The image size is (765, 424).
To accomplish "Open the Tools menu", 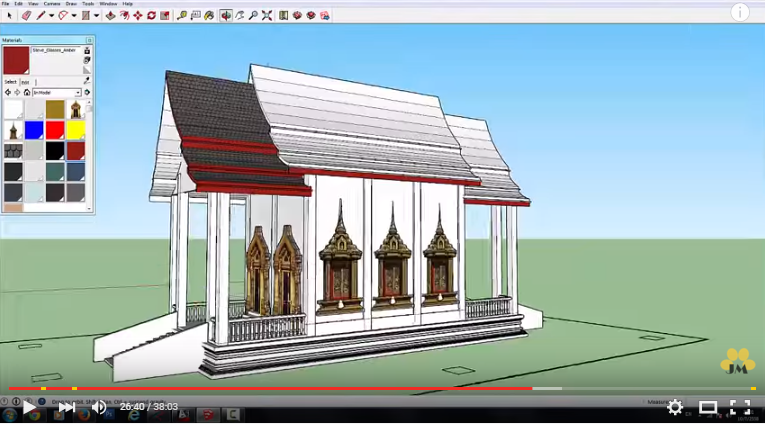I will (88, 3).
